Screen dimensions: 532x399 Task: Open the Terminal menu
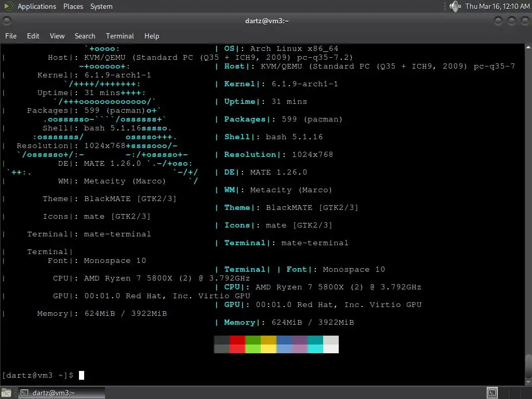coord(120,36)
